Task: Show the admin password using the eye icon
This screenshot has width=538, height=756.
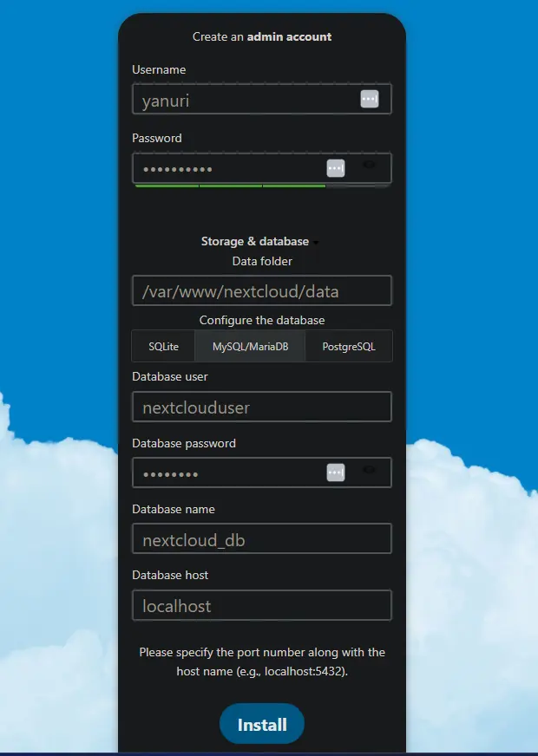Action: tap(369, 165)
